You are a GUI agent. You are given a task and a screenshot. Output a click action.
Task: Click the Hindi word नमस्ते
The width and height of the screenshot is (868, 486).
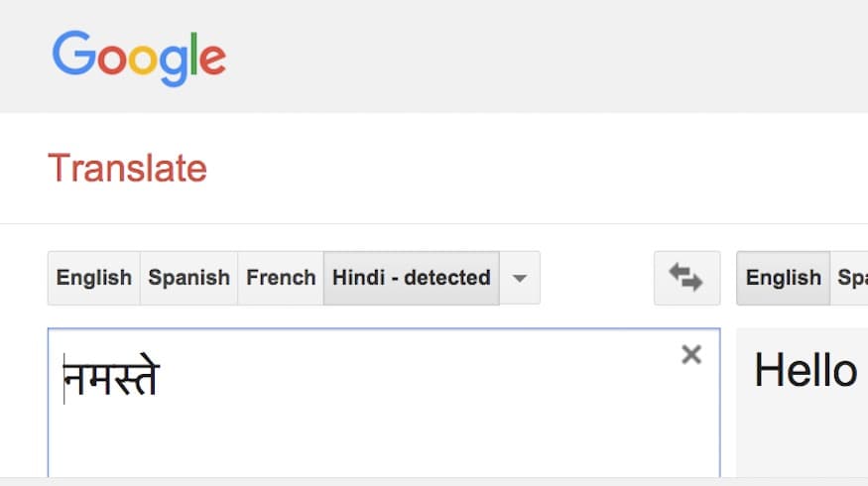111,378
